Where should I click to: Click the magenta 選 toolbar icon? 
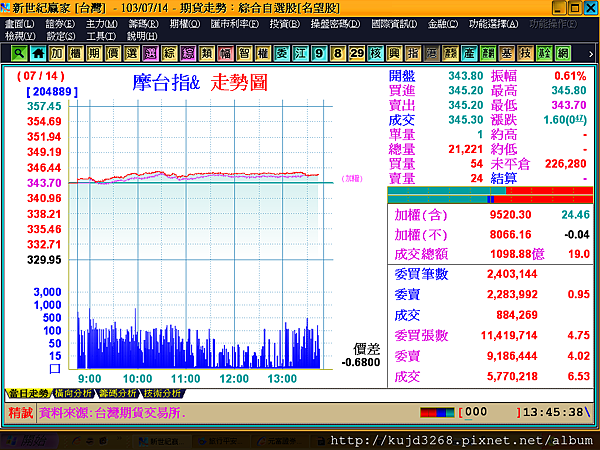coord(150,53)
